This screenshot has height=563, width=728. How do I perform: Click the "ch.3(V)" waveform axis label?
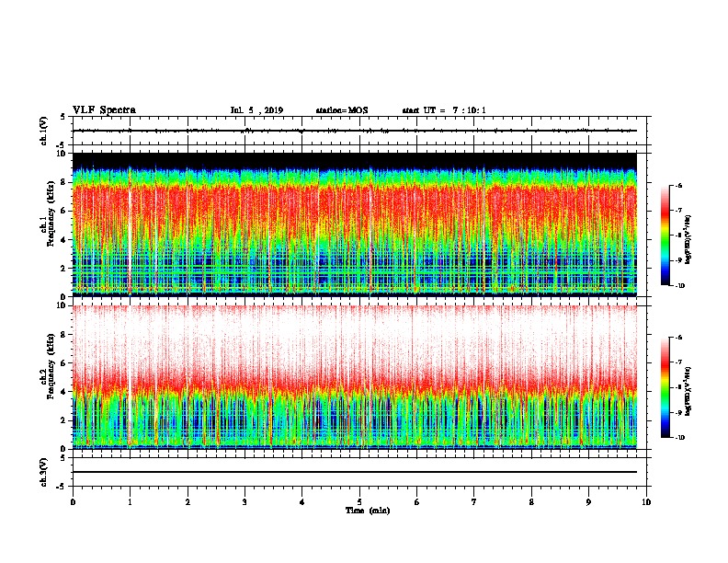[43, 472]
